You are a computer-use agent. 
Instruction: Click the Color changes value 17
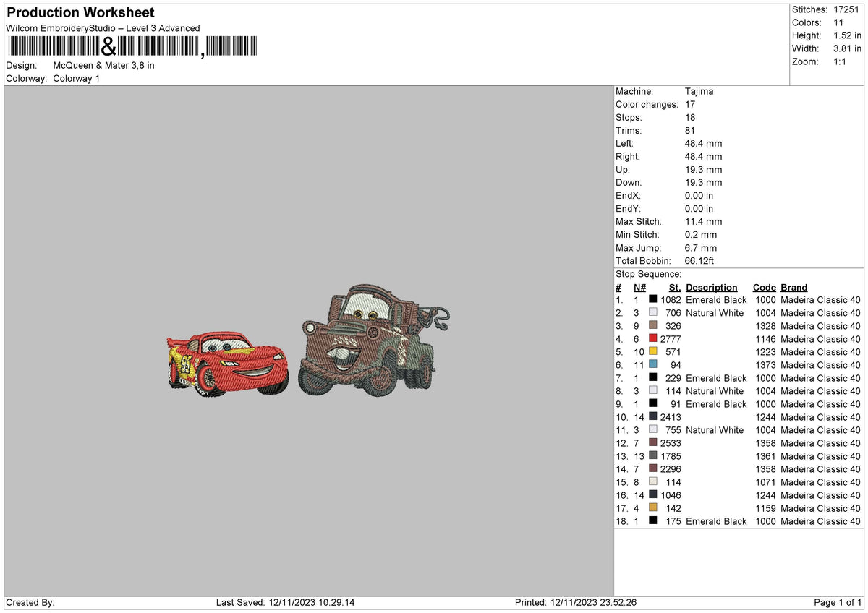pos(690,105)
